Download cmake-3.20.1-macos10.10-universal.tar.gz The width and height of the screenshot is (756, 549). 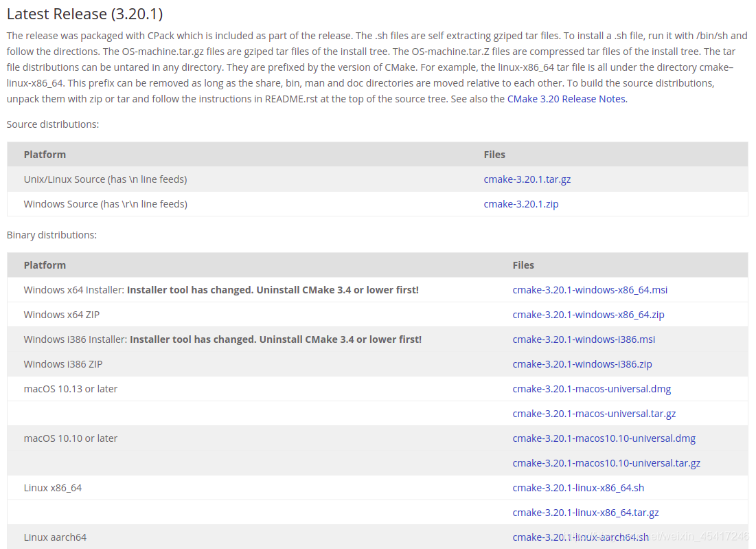(x=606, y=463)
